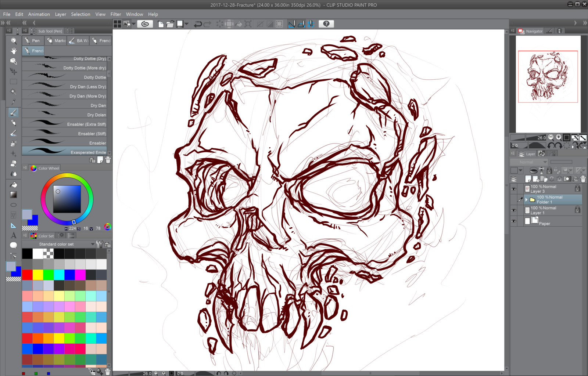Toggle Snap to Grid in toolbar
Screen dimensions: 588x376
311,24
